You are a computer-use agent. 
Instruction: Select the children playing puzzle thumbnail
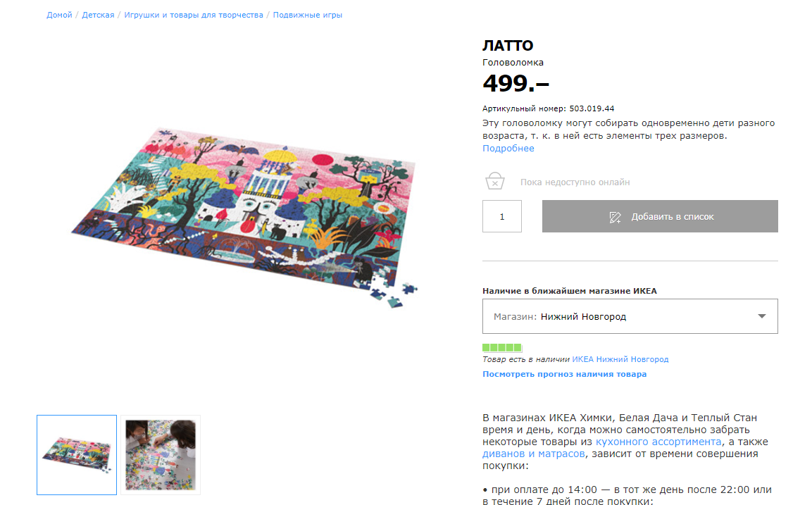pyautogui.click(x=161, y=455)
